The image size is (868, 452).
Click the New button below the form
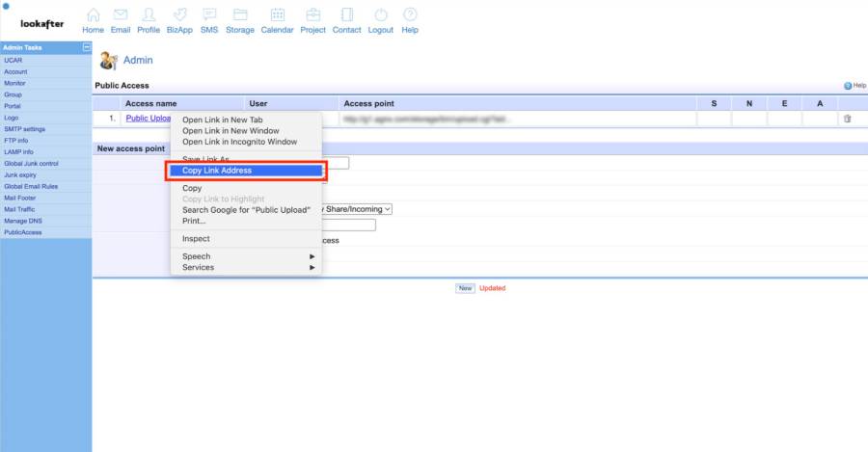click(x=465, y=288)
